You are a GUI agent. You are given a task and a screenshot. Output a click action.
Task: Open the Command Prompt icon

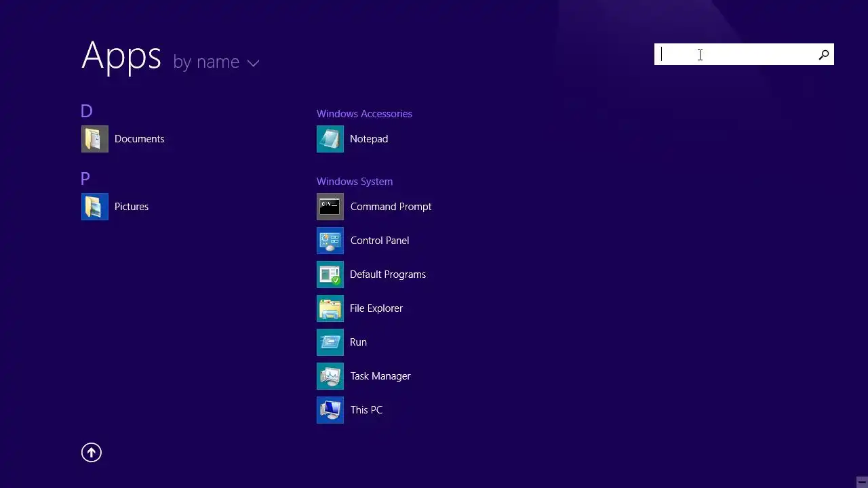point(330,207)
